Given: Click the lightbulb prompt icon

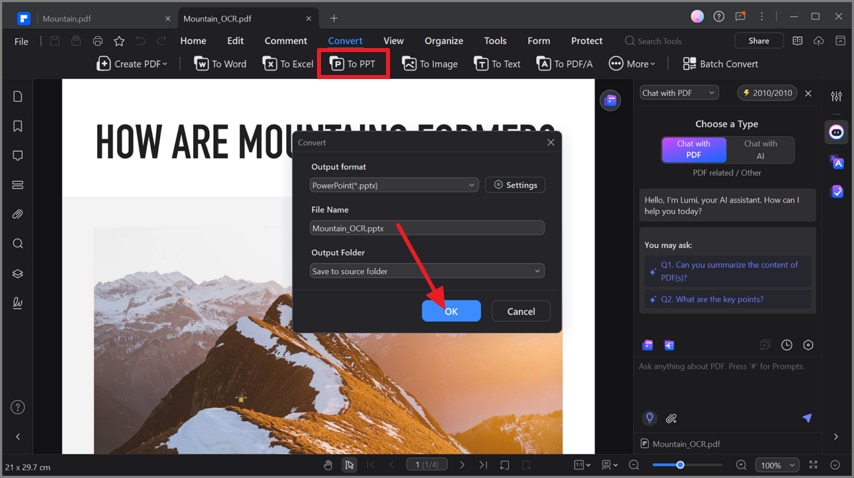Looking at the screenshot, I should [x=649, y=418].
